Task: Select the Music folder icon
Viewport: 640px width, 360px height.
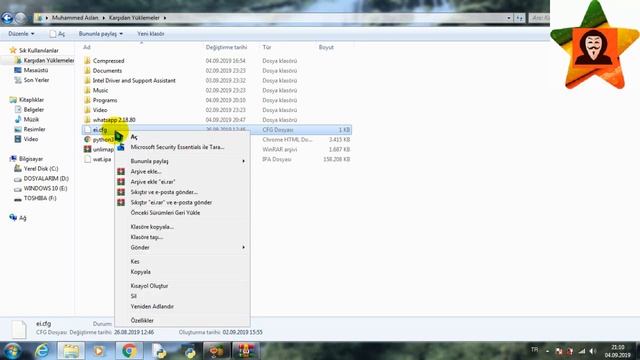Action: [87, 90]
